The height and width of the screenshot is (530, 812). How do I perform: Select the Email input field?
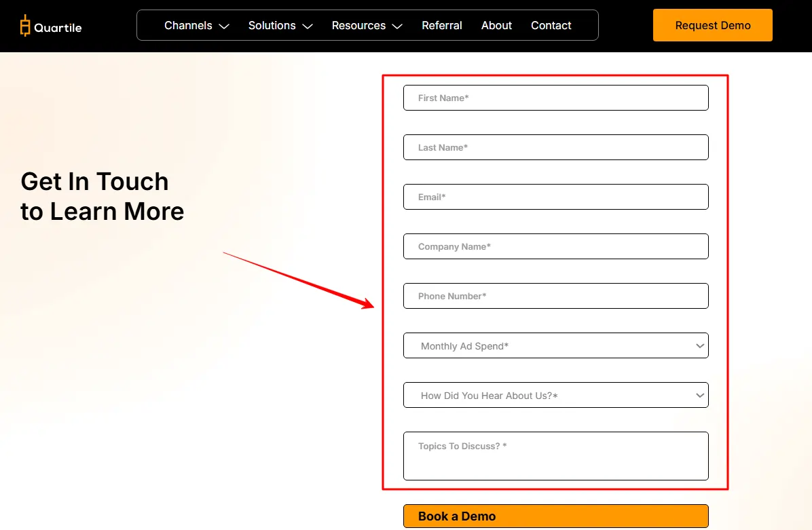[555, 197]
